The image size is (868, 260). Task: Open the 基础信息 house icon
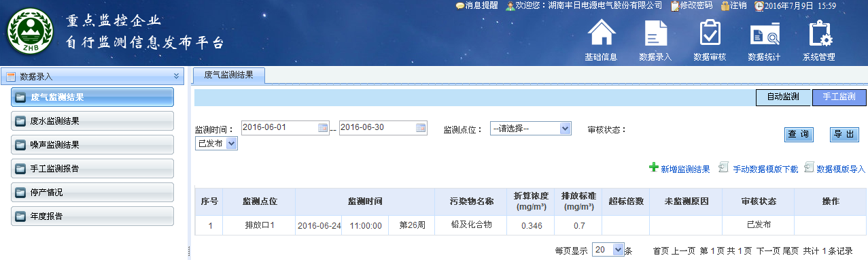click(601, 33)
